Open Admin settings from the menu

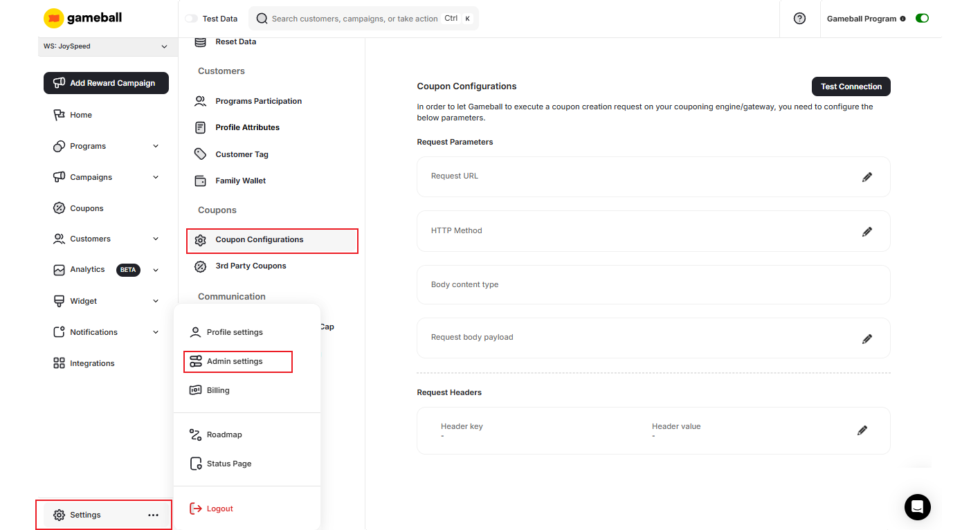coord(235,360)
